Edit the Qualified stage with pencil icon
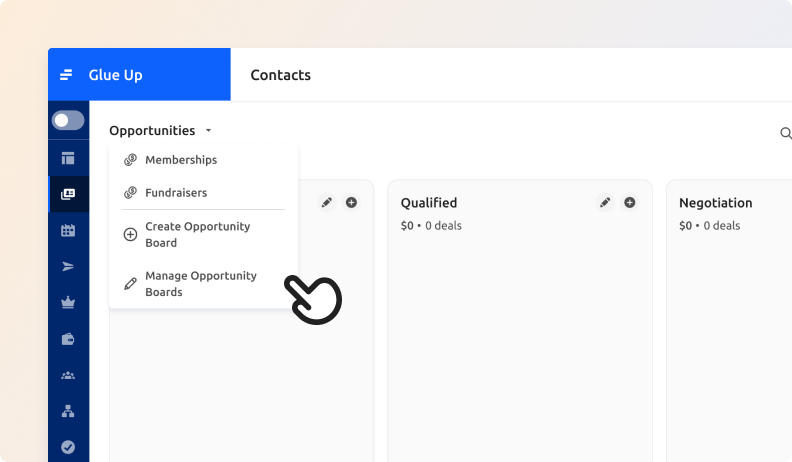Viewport: 792px width, 462px height. (605, 203)
